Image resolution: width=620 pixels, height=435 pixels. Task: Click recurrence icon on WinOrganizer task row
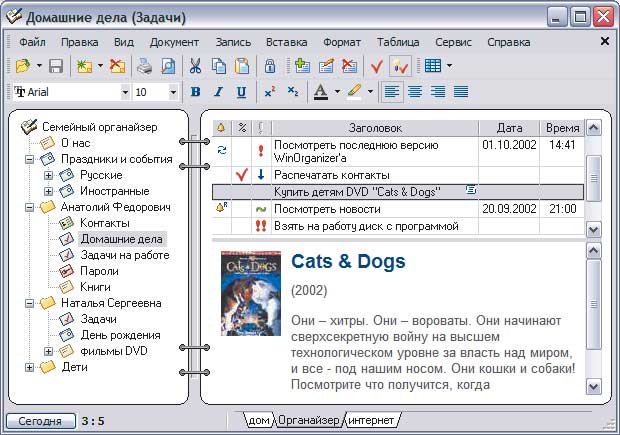[x=222, y=150]
